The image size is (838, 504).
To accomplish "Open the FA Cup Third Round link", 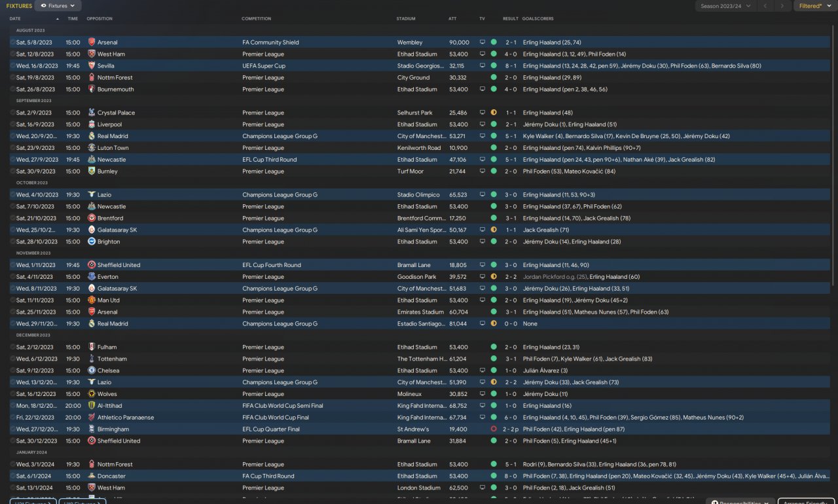I will (270, 477).
